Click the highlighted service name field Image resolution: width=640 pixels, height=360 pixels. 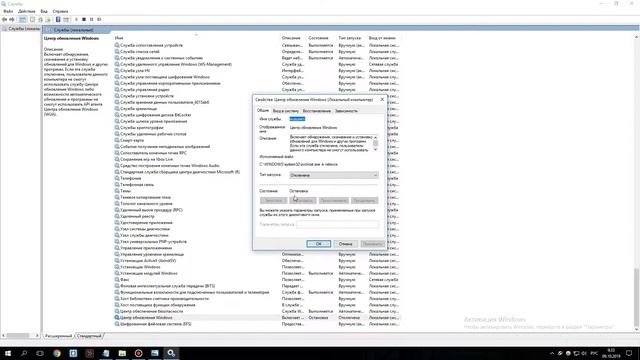click(x=297, y=119)
